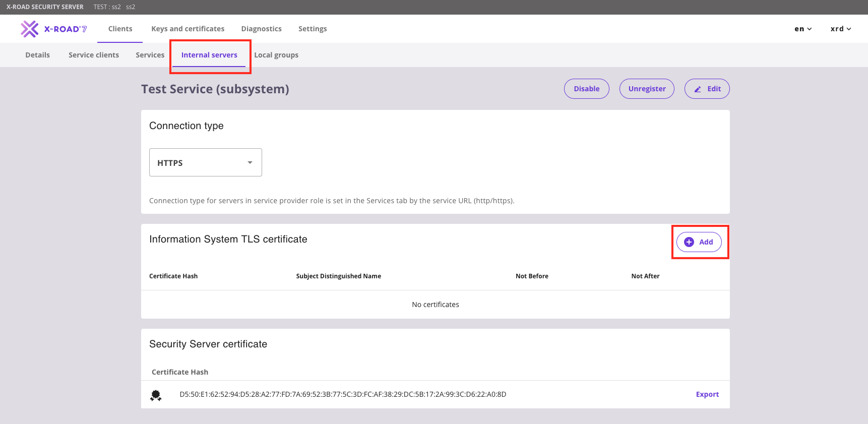Switch to Keys and certificates tab
The image size is (868, 424).
pyautogui.click(x=188, y=29)
